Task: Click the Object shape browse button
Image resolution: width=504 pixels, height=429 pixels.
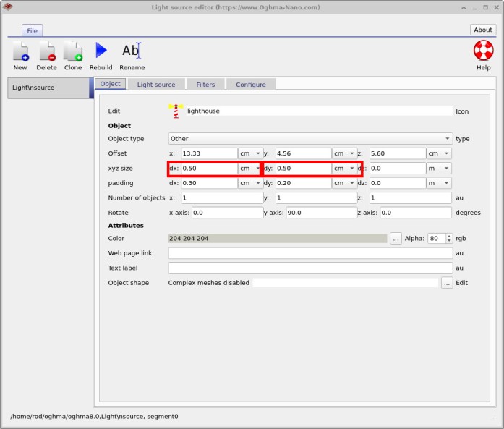Action: coord(447,283)
